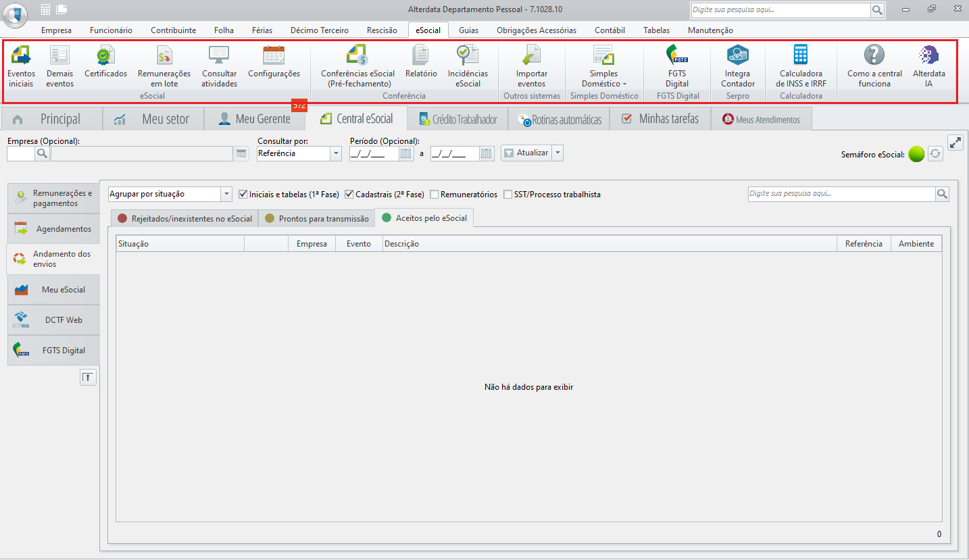The width and height of the screenshot is (969, 560).
Task: Open Como a central funciona help
Action: 874,66
